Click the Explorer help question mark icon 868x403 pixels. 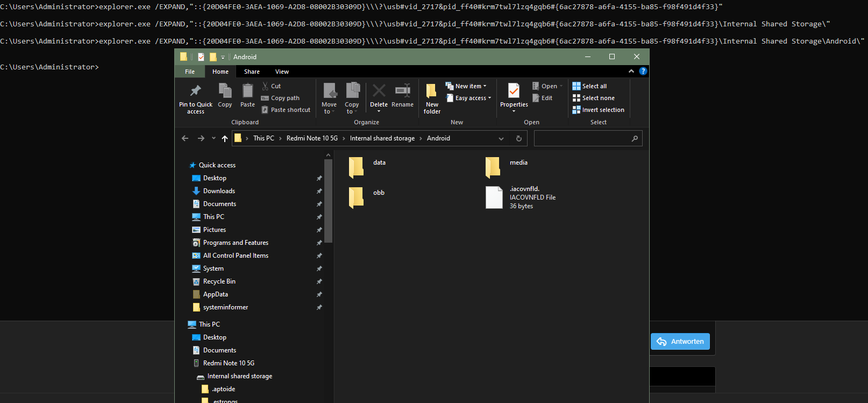tap(643, 71)
